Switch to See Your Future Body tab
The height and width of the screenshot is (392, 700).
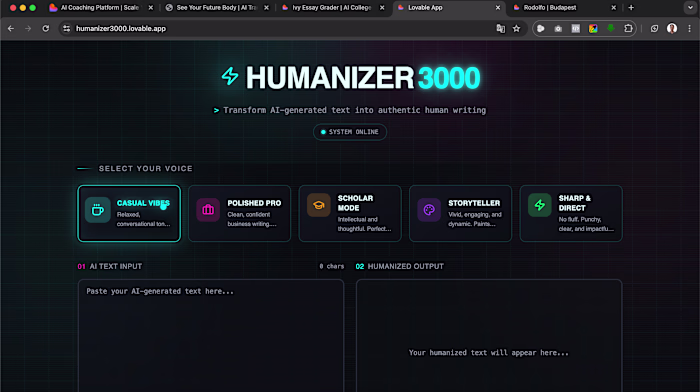tap(216, 8)
